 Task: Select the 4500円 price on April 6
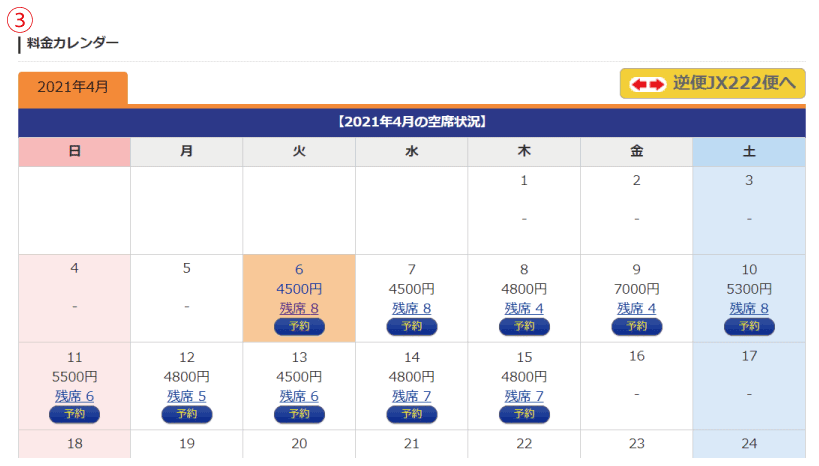299,289
